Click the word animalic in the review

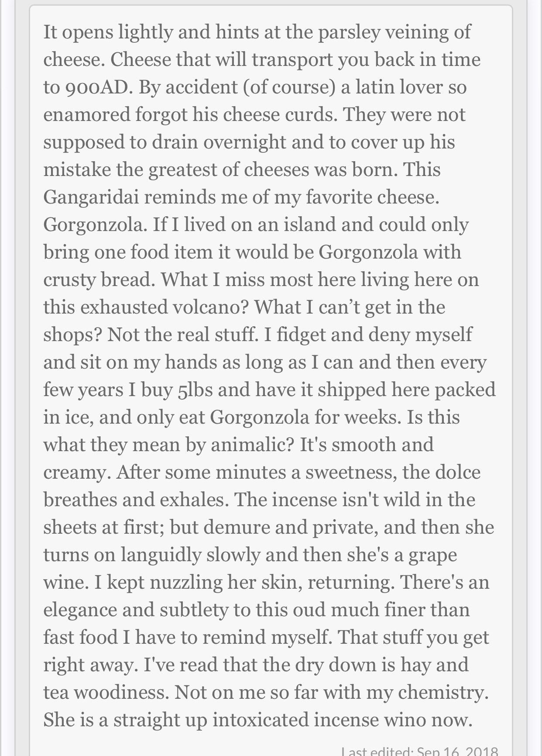tap(251, 445)
